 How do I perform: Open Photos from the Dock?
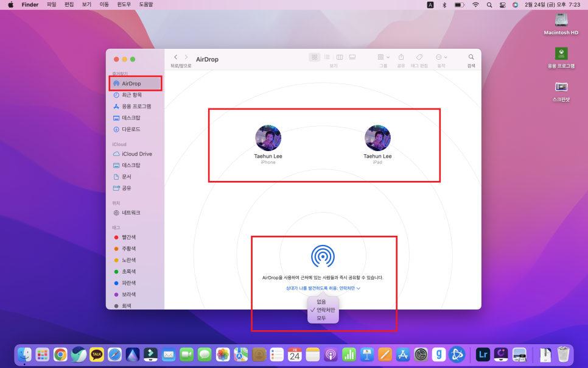point(223,354)
